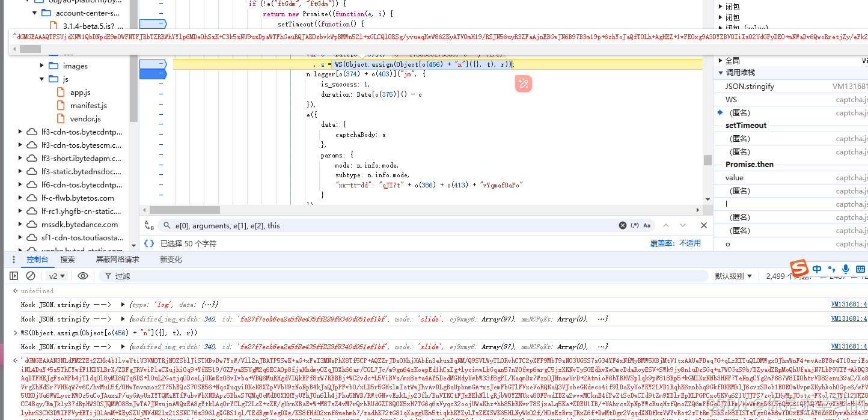This screenshot has height=420, width=868.
Task: Click the sidebar dock icon in console toolbar
Action: tap(13, 276)
